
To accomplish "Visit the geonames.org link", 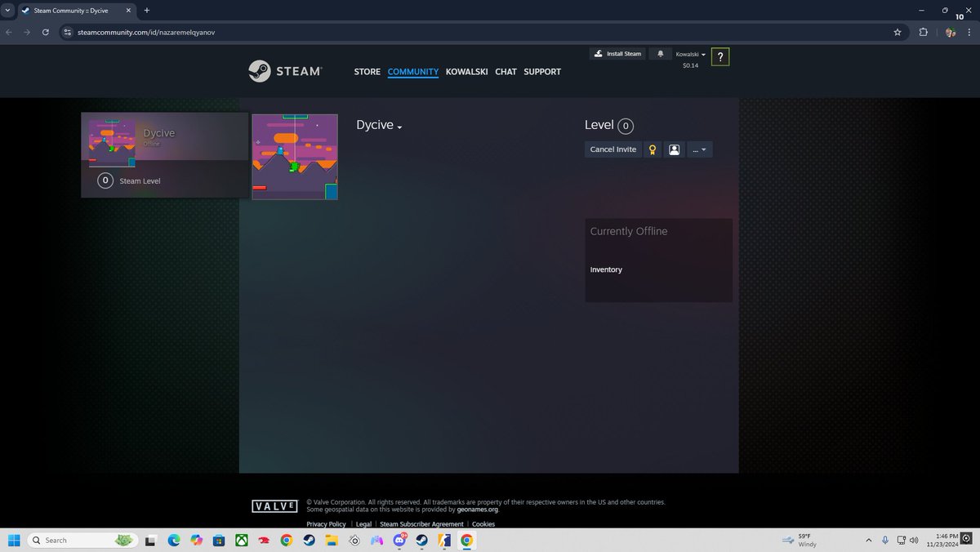I will (x=477, y=510).
